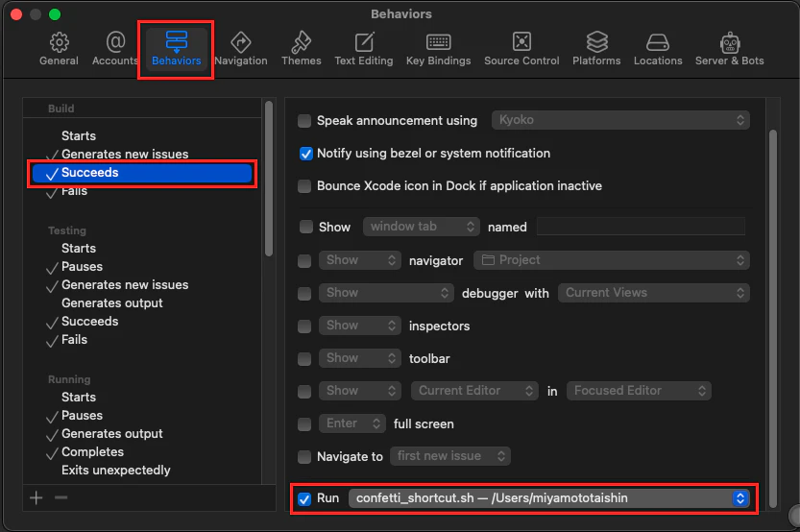Select Running Pauses behavior

tap(82, 416)
